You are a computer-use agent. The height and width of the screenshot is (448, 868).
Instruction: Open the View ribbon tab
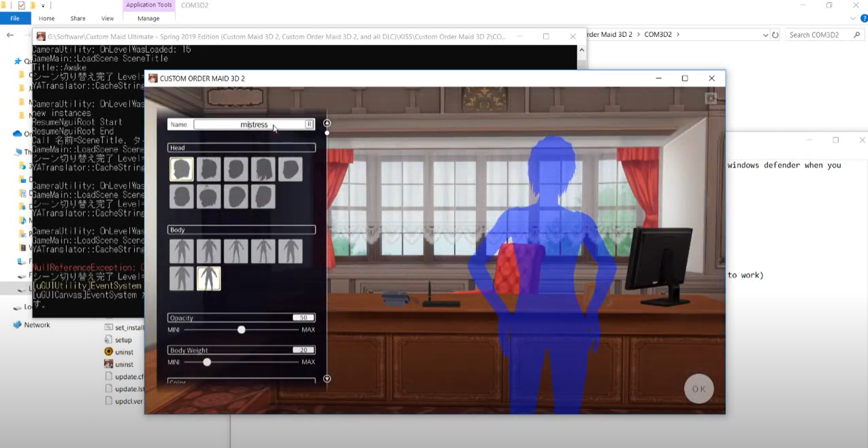pyautogui.click(x=108, y=19)
